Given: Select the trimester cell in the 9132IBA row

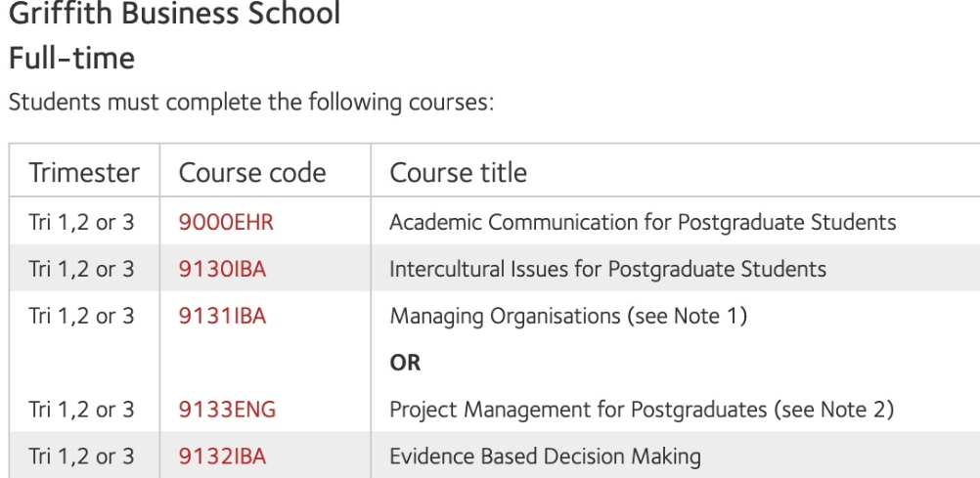Looking at the screenshot, I should click(x=81, y=456).
